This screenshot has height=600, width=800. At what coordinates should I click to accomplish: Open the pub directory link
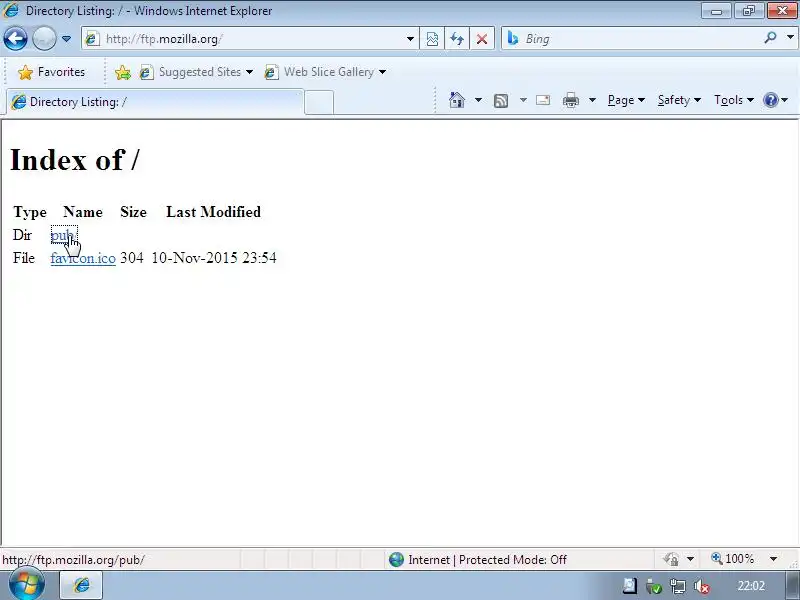point(62,235)
